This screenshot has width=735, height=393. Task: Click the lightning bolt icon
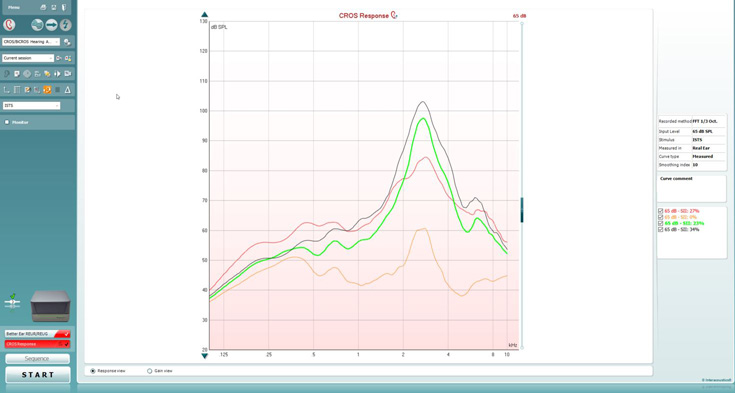tap(66, 25)
